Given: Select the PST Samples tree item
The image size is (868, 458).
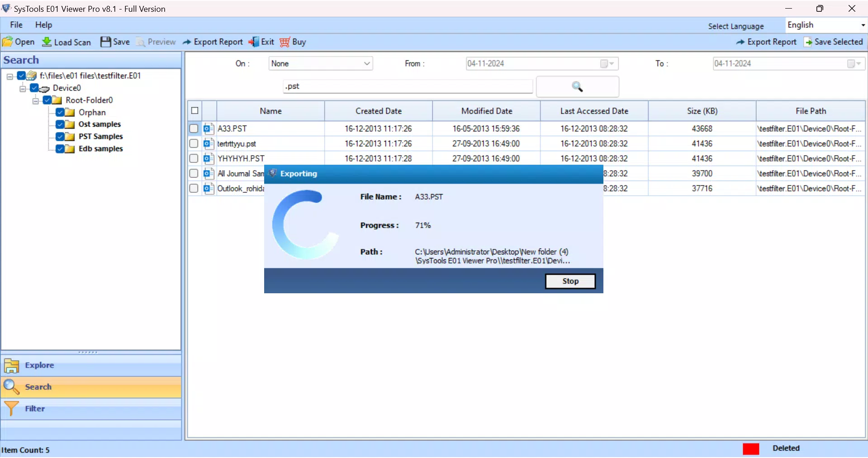Looking at the screenshot, I should point(100,137).
